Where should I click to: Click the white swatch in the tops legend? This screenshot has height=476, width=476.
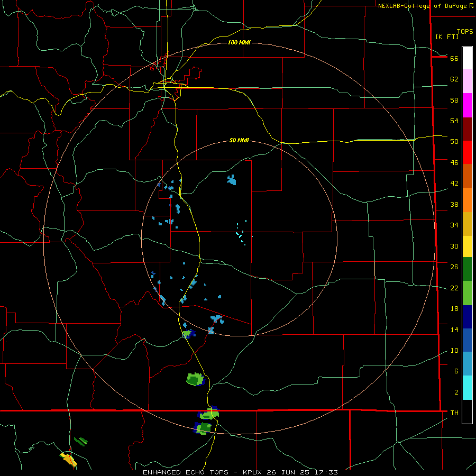pyautogui.click(x=467, y=58)
